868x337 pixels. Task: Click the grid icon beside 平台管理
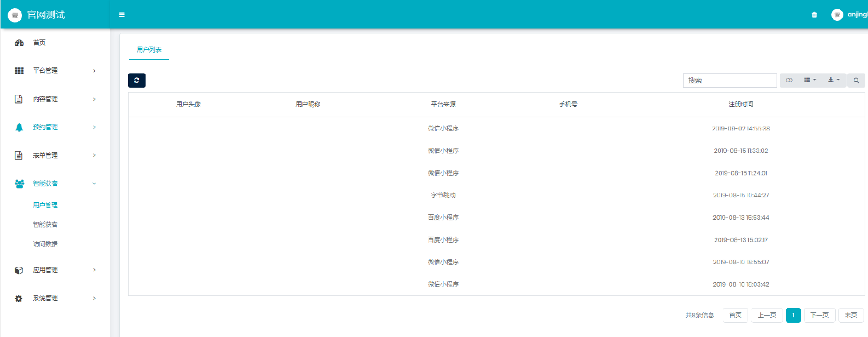[19, 71]
